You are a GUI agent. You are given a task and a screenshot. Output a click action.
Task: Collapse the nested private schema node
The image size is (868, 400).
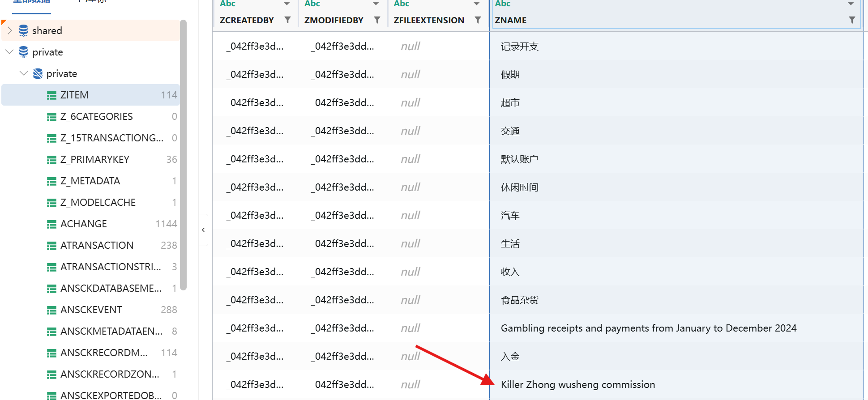[x=24, y=73]
